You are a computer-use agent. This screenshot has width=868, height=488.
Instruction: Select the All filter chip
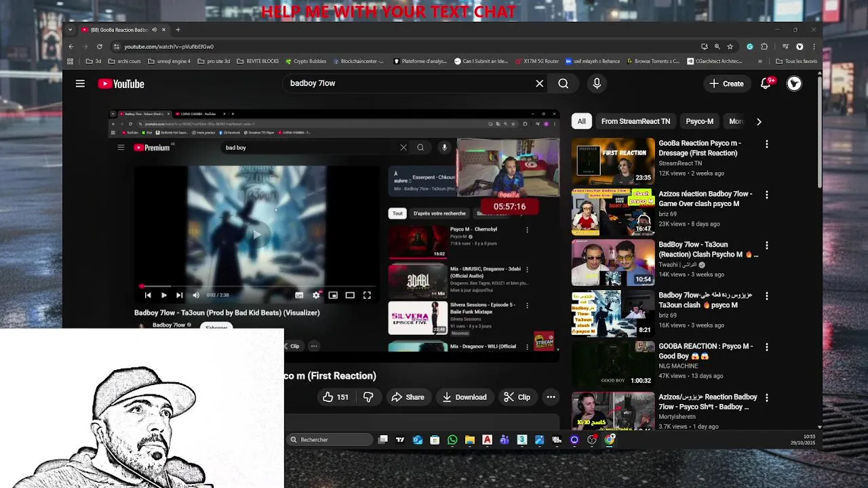click(x=581, y=121)
